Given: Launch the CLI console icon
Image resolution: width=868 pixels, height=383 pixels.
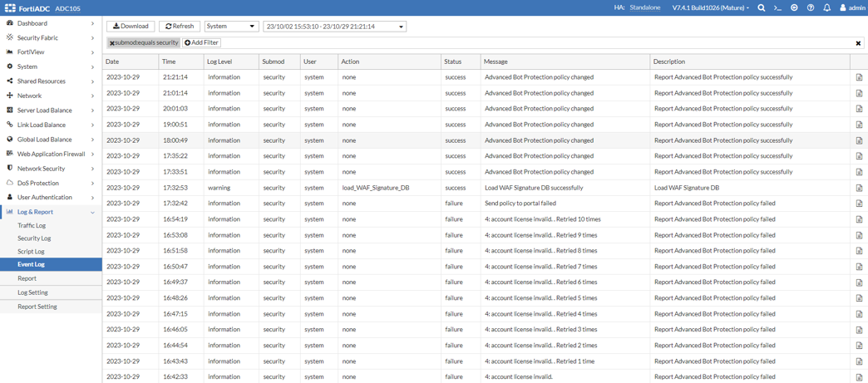Looking at the screenshot, I should click(777, 7).
